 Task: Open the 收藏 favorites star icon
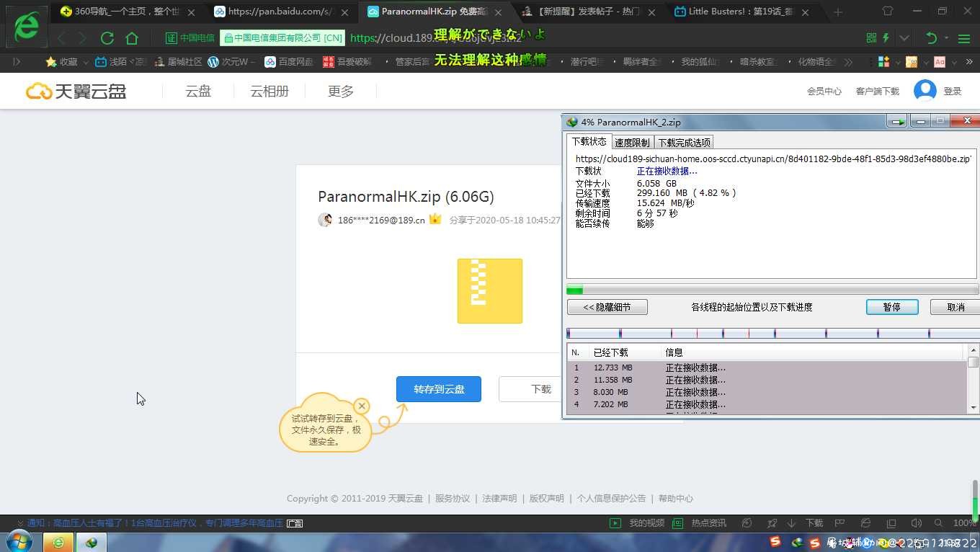tap(51, 62)
